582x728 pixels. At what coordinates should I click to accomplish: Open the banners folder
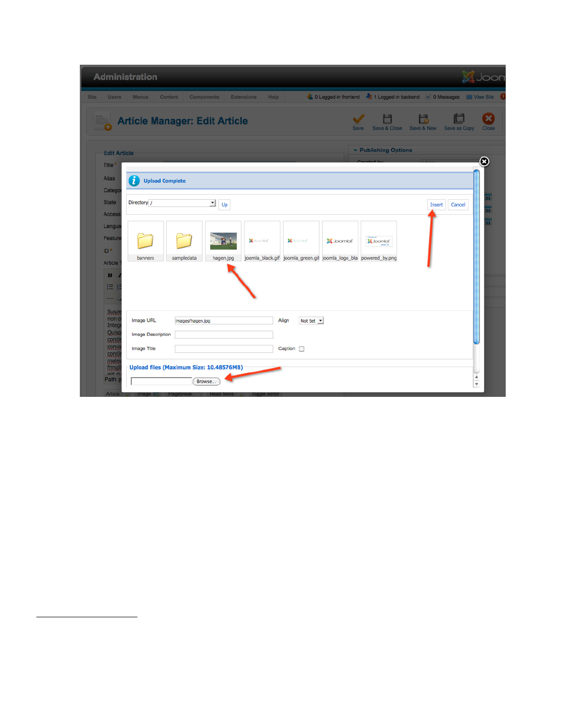[145, 241]
